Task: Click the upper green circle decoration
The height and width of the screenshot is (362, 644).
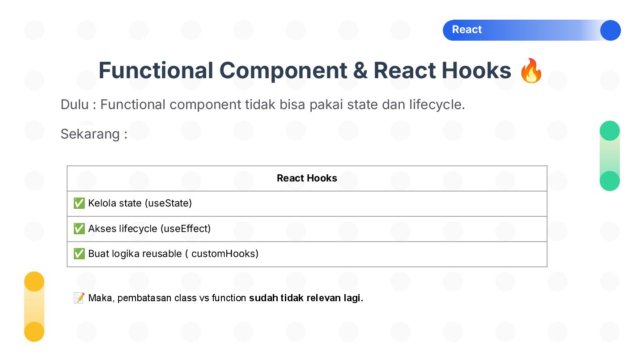Action: [610, 131]
